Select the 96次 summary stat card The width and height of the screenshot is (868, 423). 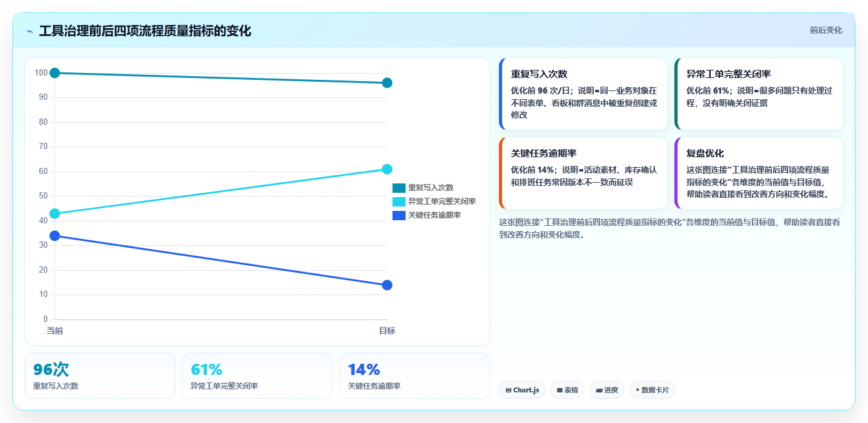point(100,376)
